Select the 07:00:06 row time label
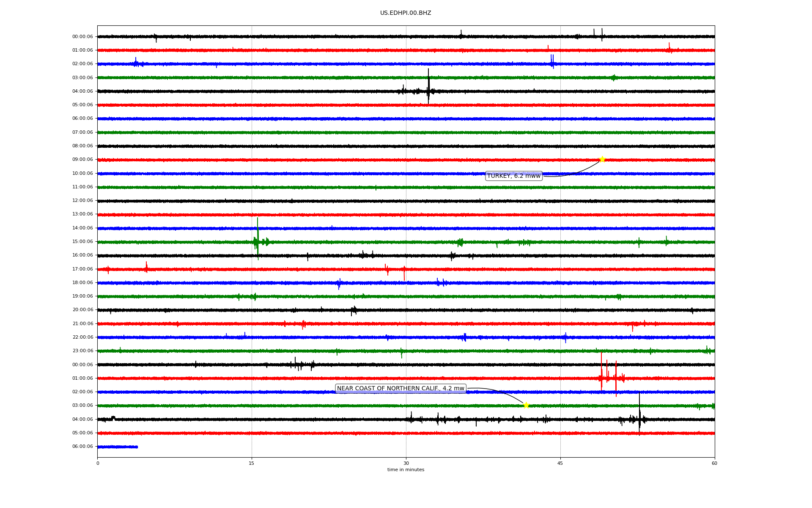Screen dimensions: 812x508 coord(82,132)
